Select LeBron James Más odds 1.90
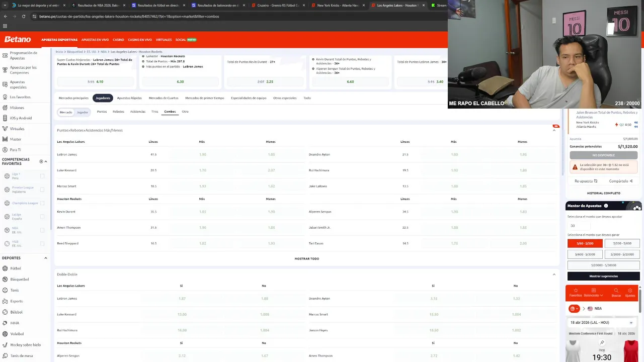The height and width of the screenshot is (362, 644). coord(202,154)
